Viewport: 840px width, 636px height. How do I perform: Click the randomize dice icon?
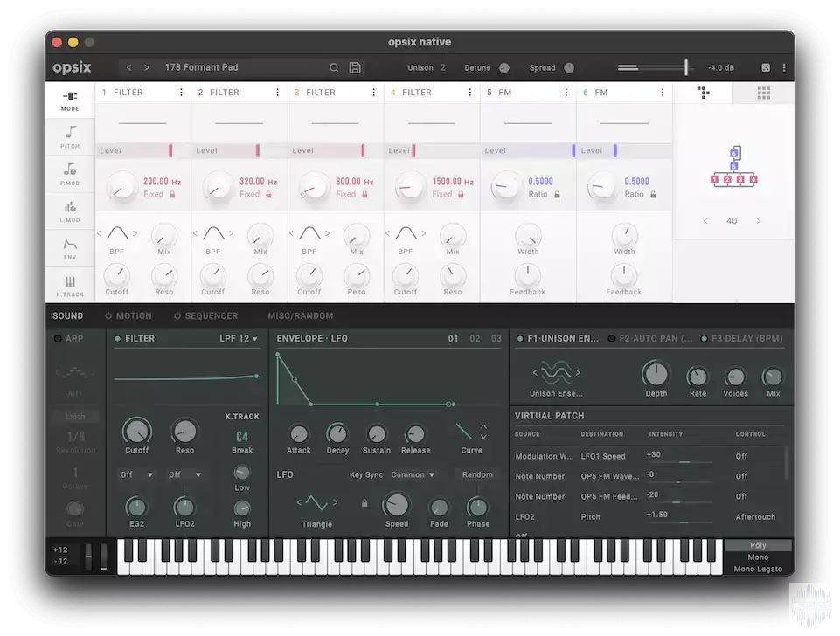766,67
